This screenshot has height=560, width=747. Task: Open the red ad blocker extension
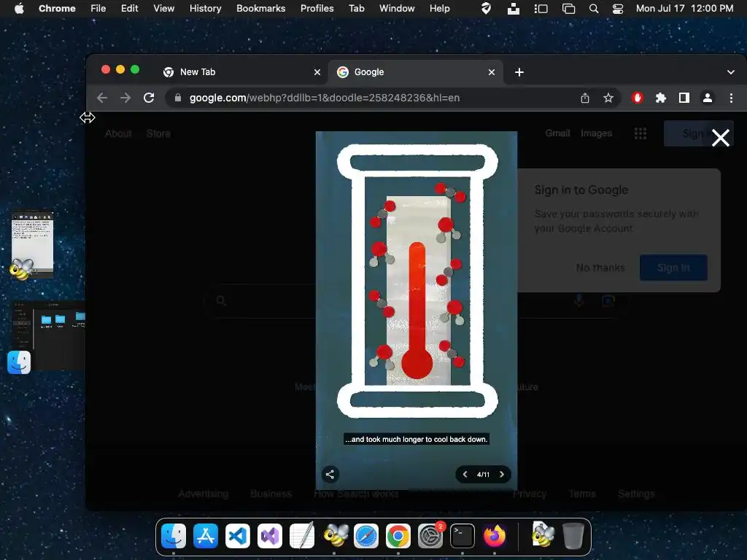(x=638, y=98)
